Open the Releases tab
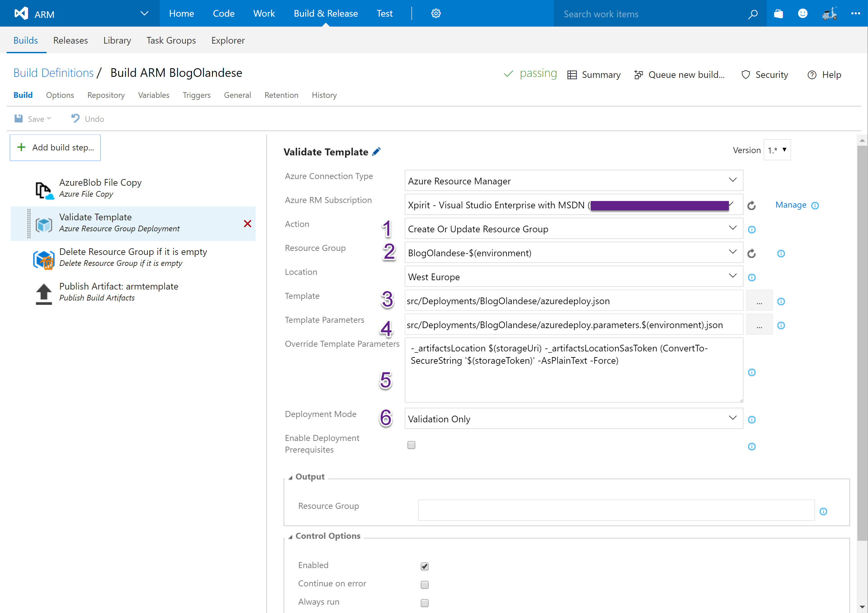Screen dimensions: 868x613 70,41
